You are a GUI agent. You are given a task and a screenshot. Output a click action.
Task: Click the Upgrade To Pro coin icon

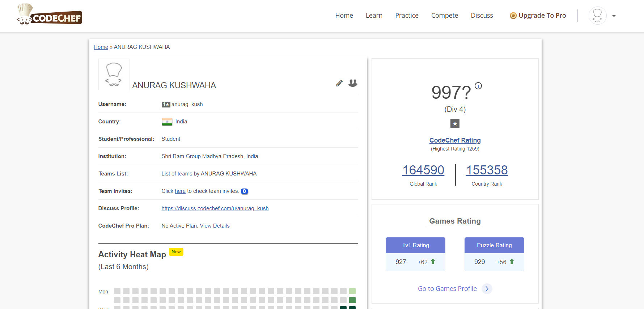click(513, 16)
